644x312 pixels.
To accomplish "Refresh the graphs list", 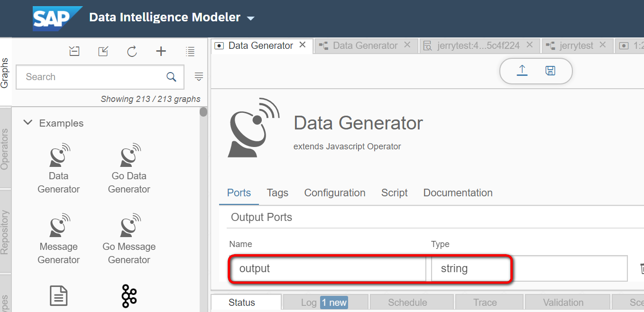I will tap(132, 51).
